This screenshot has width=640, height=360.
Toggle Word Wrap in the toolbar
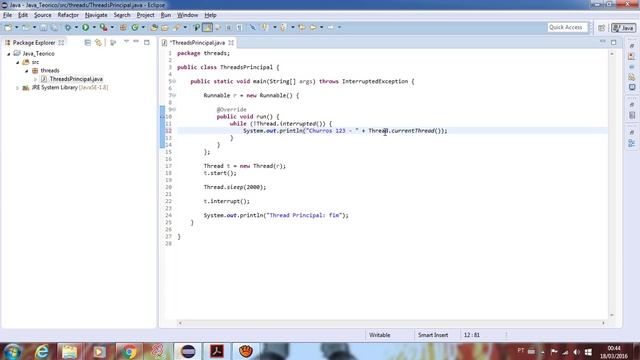[218, 27]
